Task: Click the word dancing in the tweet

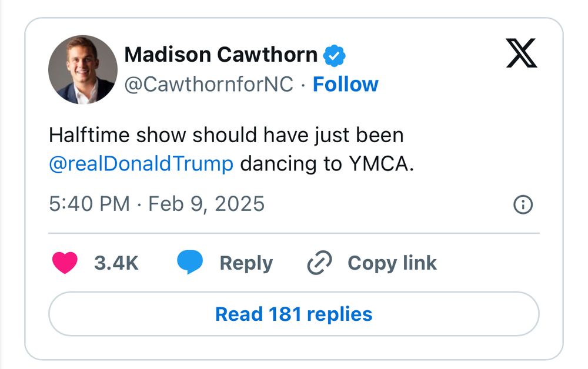Action: [278, 163]
